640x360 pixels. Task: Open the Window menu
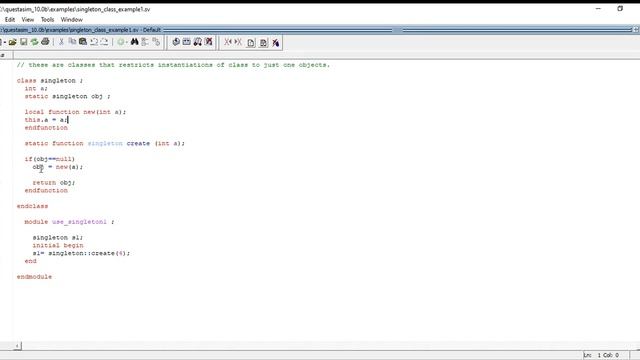[x=71, y=20]
